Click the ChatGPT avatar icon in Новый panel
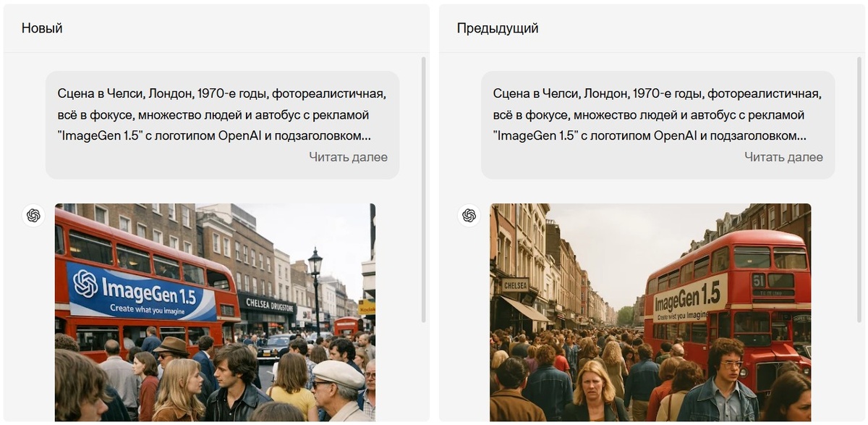 coord(33,215)
